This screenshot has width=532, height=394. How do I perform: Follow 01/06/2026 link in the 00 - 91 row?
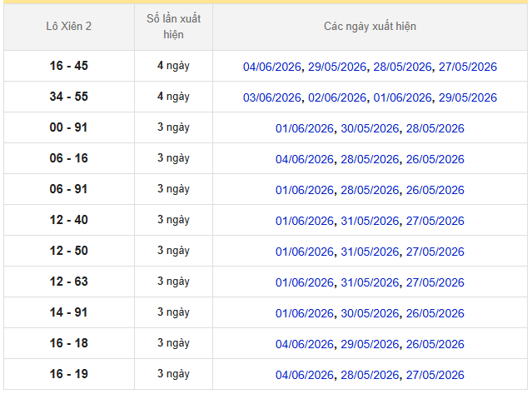pyautogui.click(x=305, y=128)
